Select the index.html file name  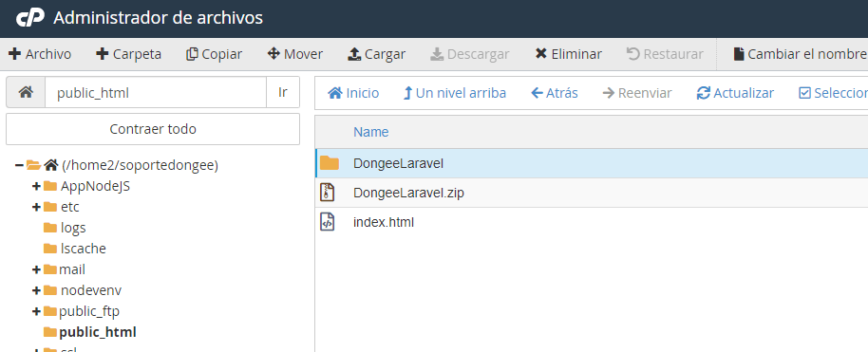coord(384,222)
